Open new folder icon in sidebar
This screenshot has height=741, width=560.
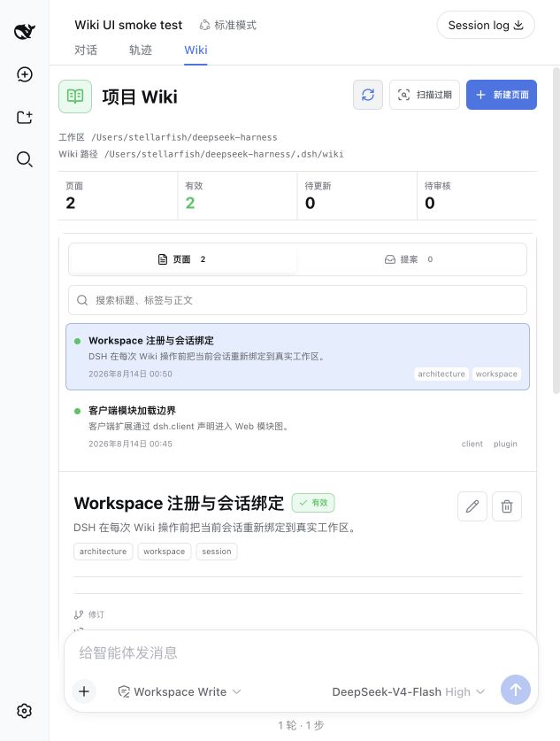point(25,117)
